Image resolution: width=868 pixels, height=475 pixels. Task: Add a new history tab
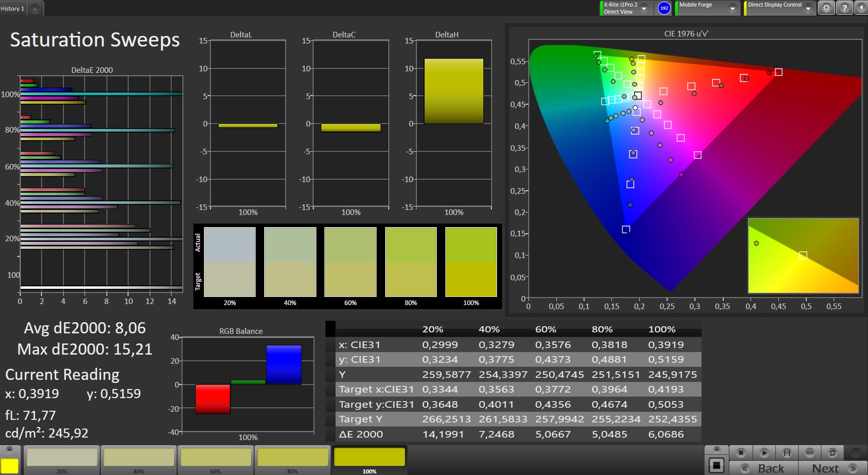35,9
